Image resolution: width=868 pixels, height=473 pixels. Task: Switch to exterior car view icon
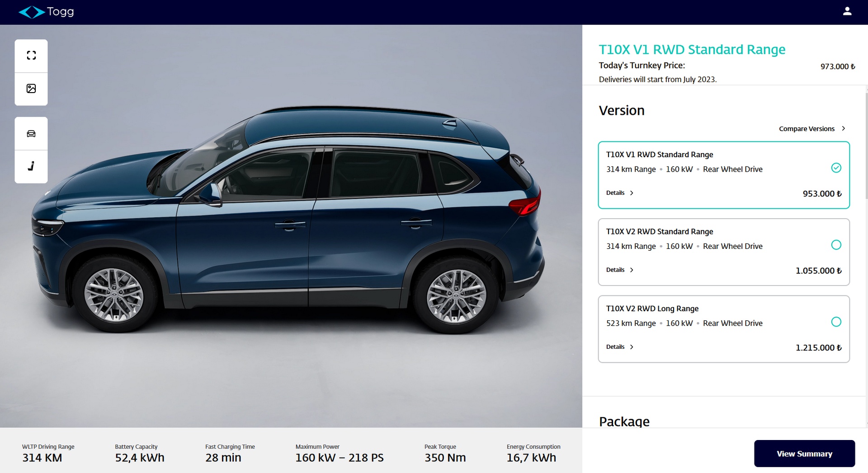tap(31, 134)
